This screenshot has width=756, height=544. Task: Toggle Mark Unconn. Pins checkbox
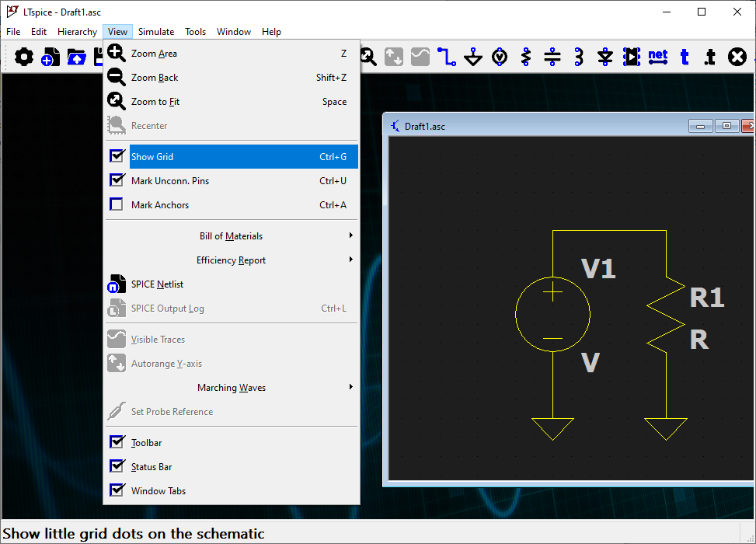(x=117, y=180)
